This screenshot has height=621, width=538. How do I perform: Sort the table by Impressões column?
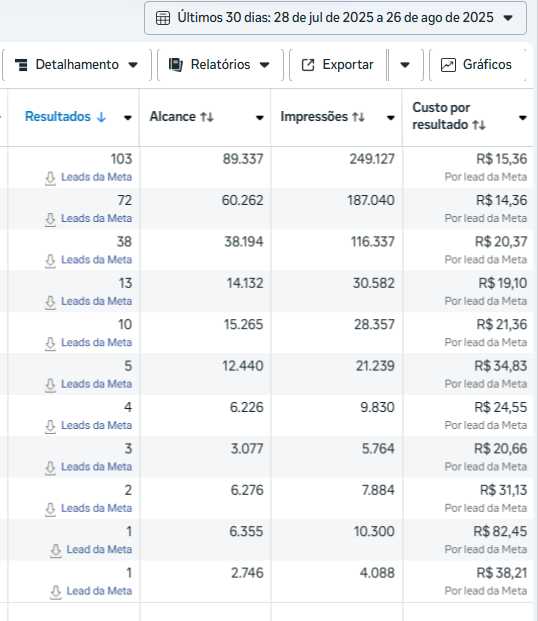point(314,116)
